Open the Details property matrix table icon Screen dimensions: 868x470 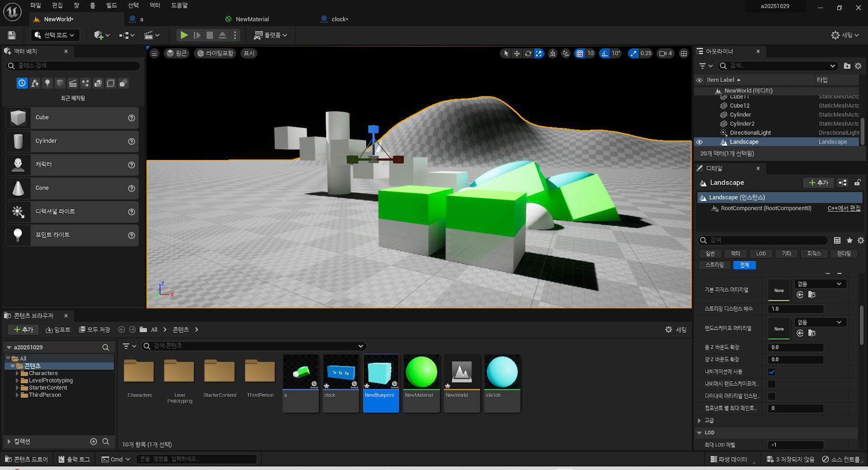837,240
